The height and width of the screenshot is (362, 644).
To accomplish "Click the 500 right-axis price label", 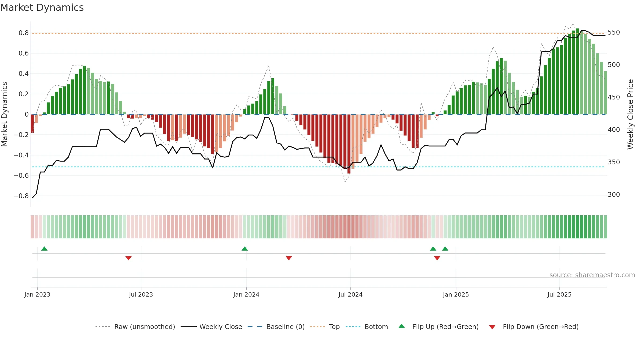I will [x=614, y=65].
